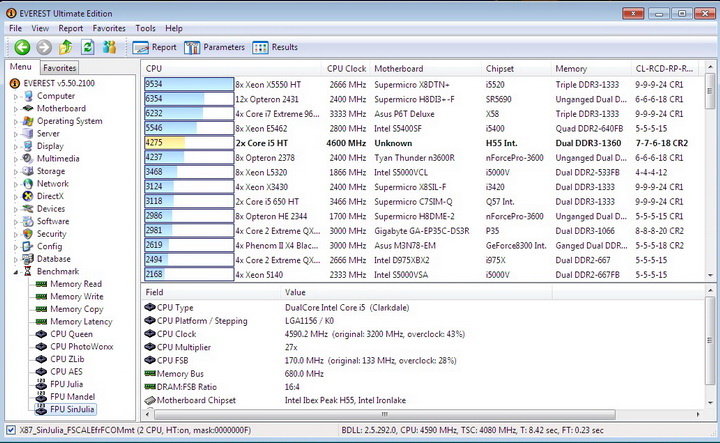Select the Motherboard tree icon
This screenshot has height=443, width=720.
pos(28,108)
